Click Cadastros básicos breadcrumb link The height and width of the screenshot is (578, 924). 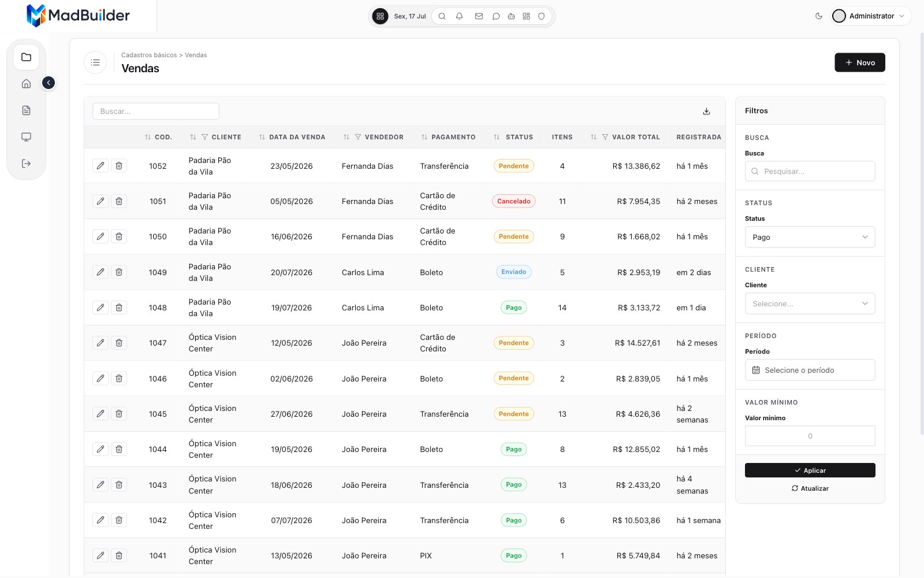tap(149, 55)
